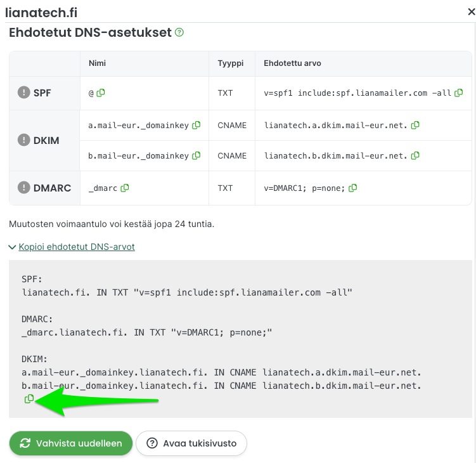Click the b.mail-eur._domainkey name text
476x463 pixels.
point(138,155)
